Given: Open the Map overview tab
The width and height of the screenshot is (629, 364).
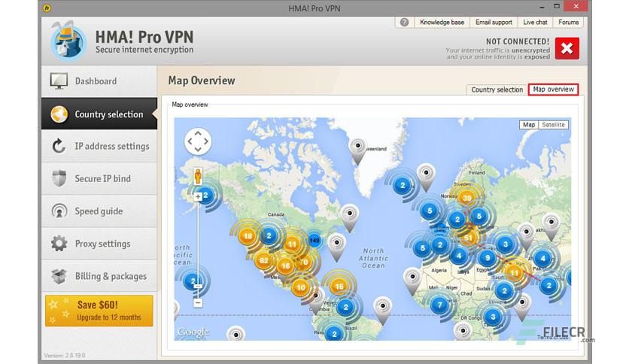Looking at the screenshot, I should coord(553,89).
